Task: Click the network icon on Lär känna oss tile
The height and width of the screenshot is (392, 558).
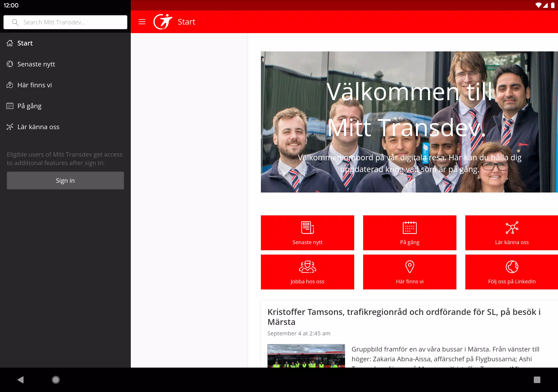Action: coord(512,228)
